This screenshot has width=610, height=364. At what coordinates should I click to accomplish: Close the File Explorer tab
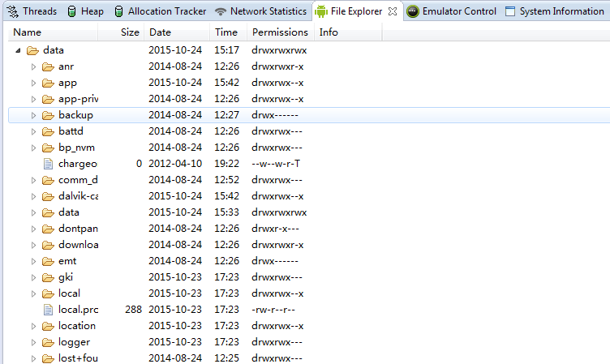[x=393, y=11]
